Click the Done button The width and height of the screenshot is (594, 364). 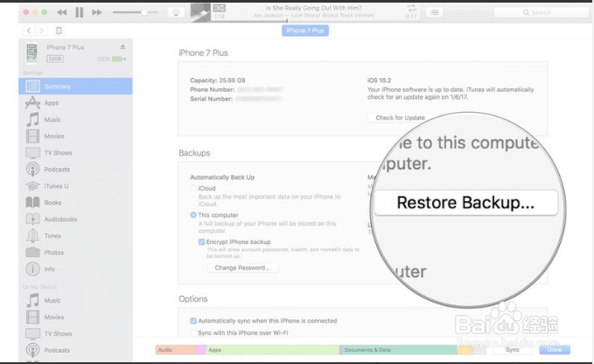coord(555,350)
